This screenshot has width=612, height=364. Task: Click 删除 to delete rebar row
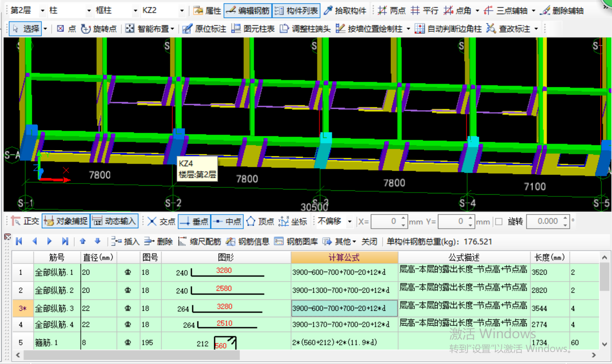tap(158, 242)
